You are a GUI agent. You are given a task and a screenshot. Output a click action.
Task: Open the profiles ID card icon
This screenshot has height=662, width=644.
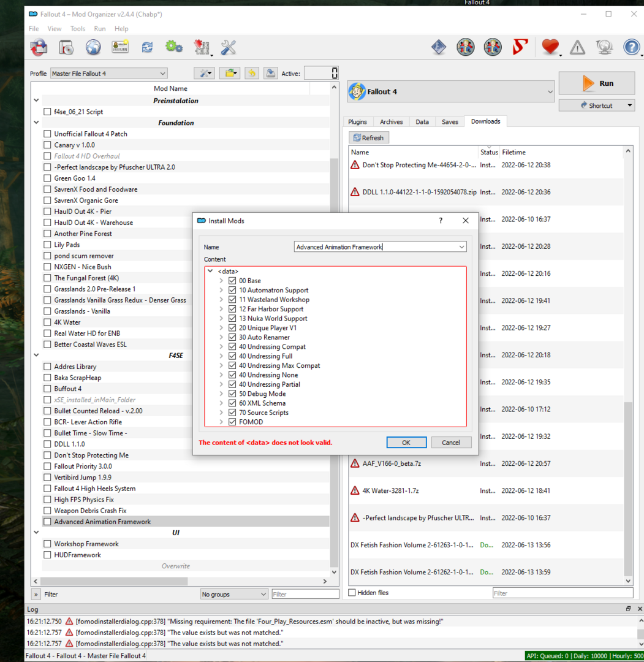(120, 47)
